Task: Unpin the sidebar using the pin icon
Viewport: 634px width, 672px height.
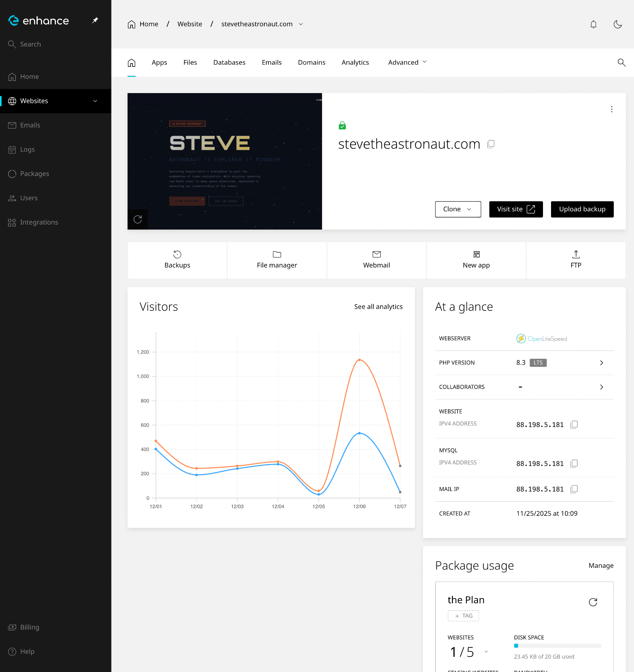Action: coord(95,20)
